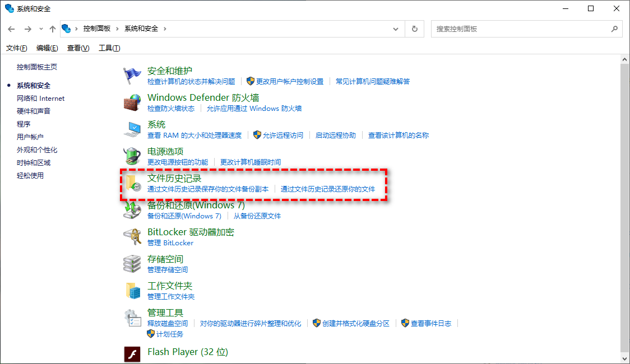Expand the address bar history dropdown
The image size is (630, 364).
[x=396, y=29]
